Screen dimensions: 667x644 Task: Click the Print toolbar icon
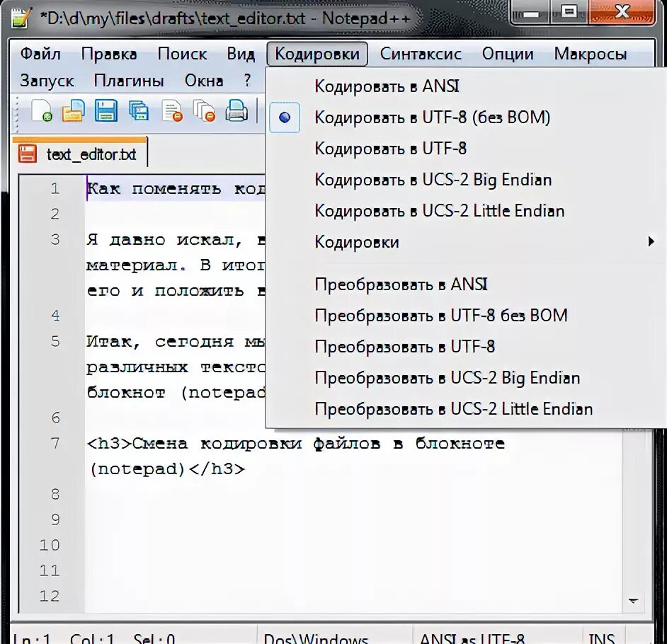[236, 111]
